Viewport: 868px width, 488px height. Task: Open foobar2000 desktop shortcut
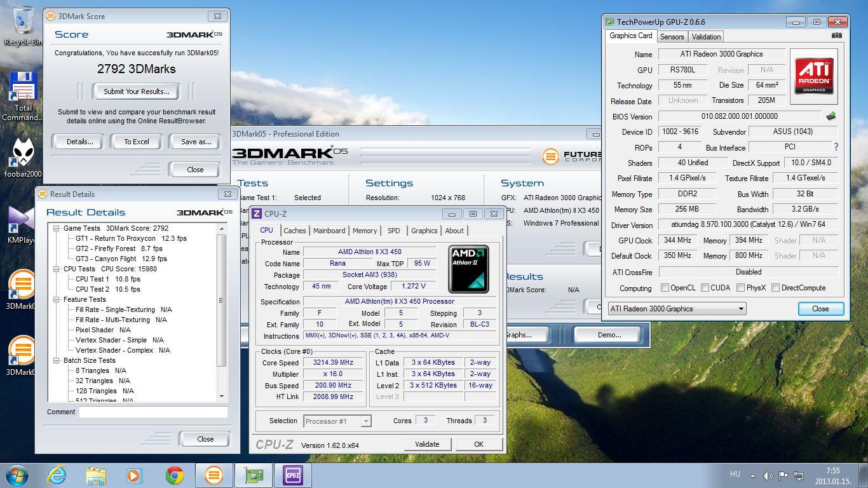tap(23, 158)
